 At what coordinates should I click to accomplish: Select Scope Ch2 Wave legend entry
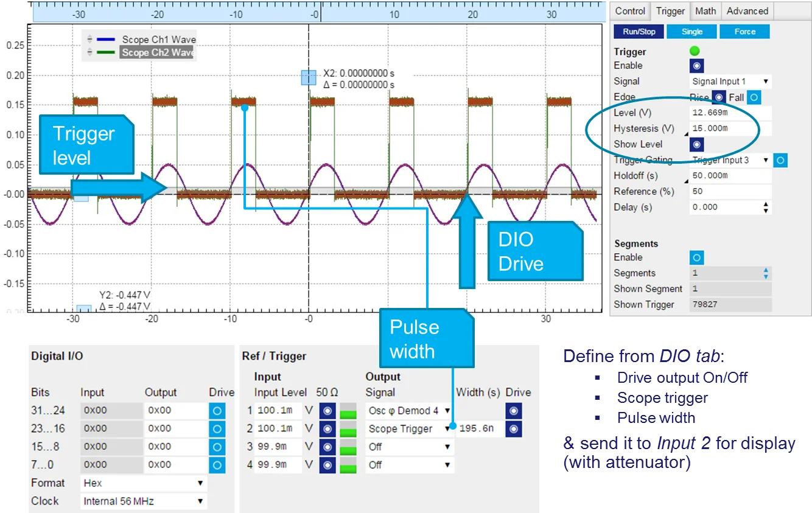158,52
